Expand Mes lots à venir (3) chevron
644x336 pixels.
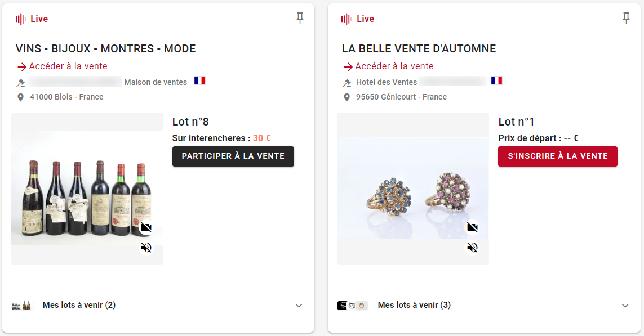(625, 306)
